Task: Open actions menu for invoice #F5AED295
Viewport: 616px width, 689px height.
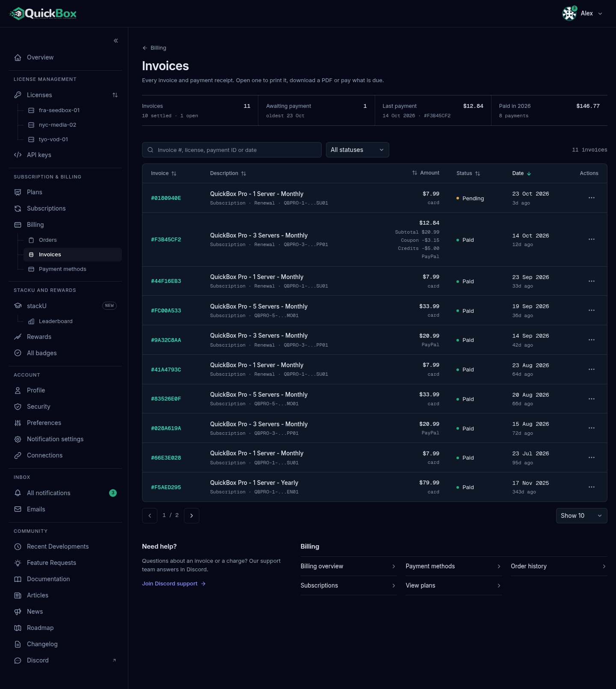Action: (592, 487)
